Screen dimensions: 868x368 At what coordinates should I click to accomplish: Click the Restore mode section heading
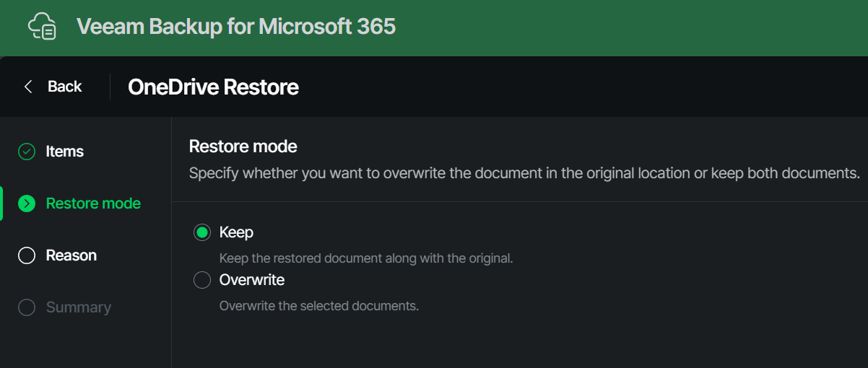(243, 146)
